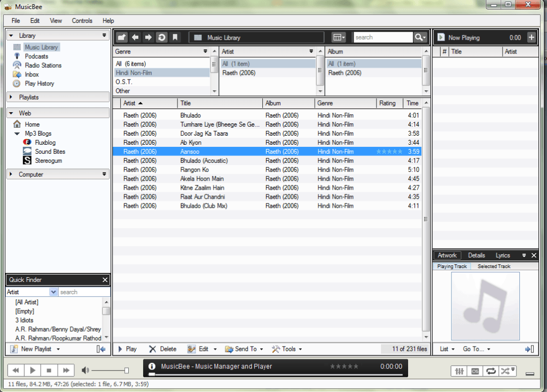Screen dimensions: 547x392
Task: Open the Help menu
Action: point(108,21)
